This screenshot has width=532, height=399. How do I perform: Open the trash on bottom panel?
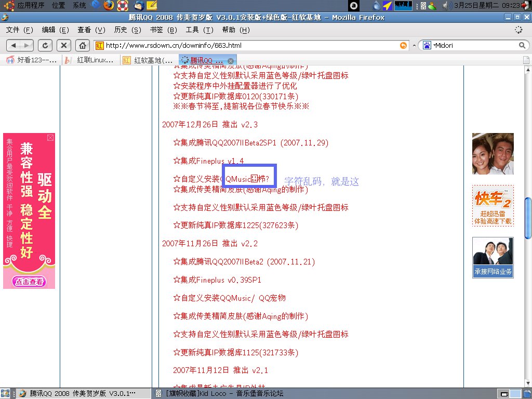pyautogui.click(x=527, y=394)
